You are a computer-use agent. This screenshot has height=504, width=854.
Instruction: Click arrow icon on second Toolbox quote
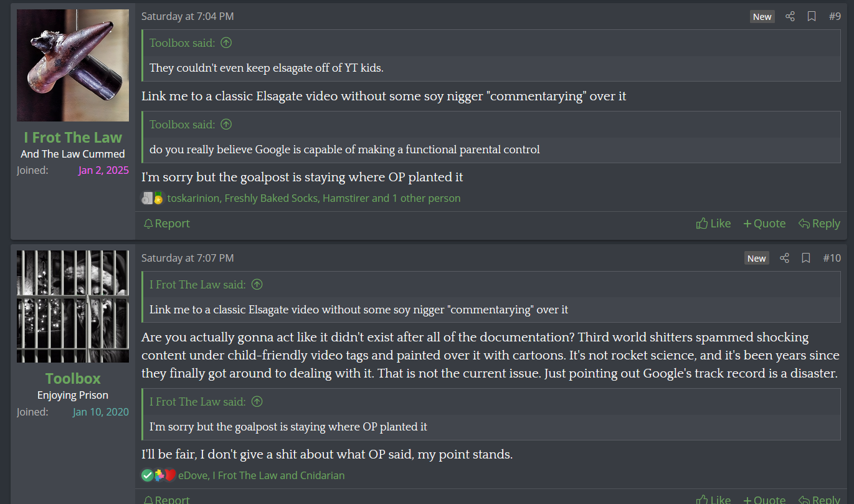(226, 125)
